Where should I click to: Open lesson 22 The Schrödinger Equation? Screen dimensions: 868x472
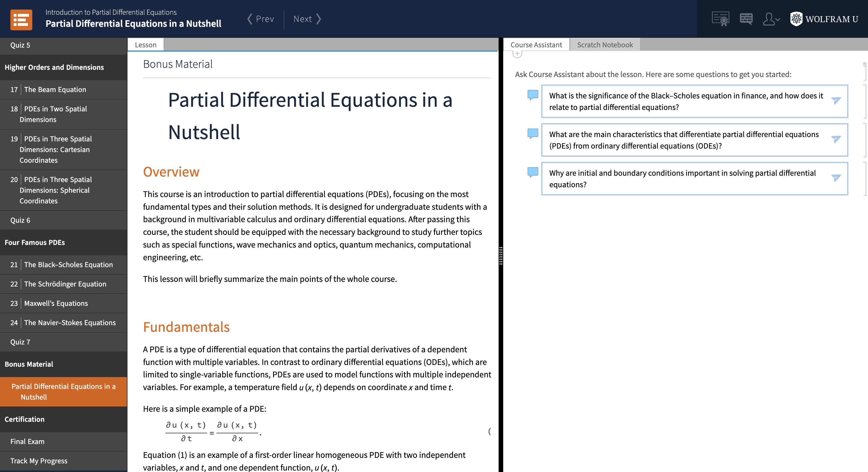65,284
